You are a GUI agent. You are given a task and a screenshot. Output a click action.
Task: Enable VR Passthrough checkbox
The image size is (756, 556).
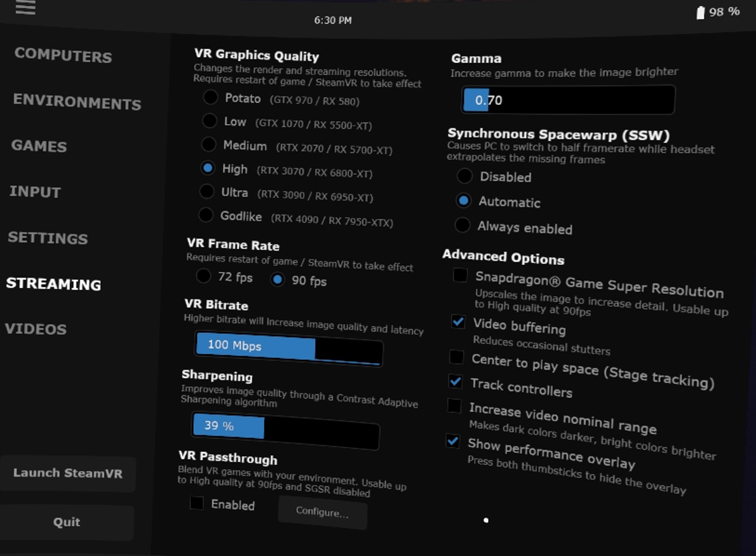coord(197,503)
